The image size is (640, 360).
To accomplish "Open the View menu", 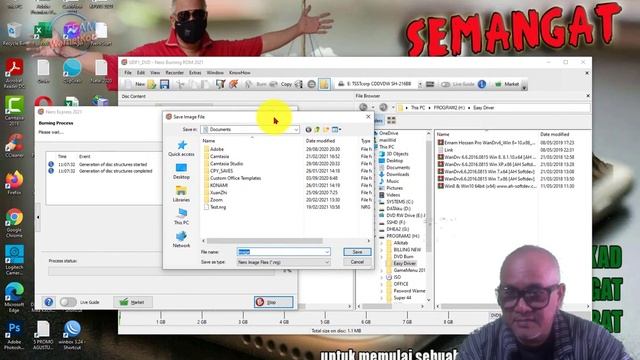I will [155, 73].
